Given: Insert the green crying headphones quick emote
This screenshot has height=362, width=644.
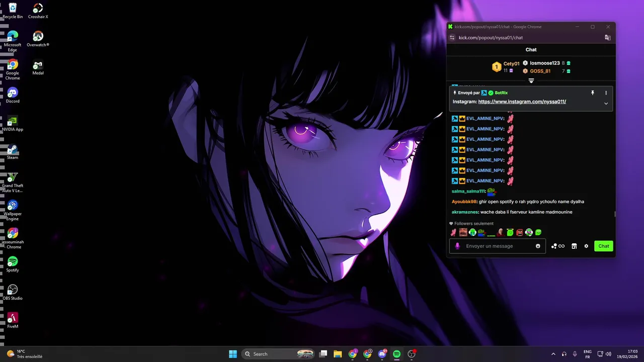Looking at the screenshot, I should pyautogui.click(x=472, y=232).
